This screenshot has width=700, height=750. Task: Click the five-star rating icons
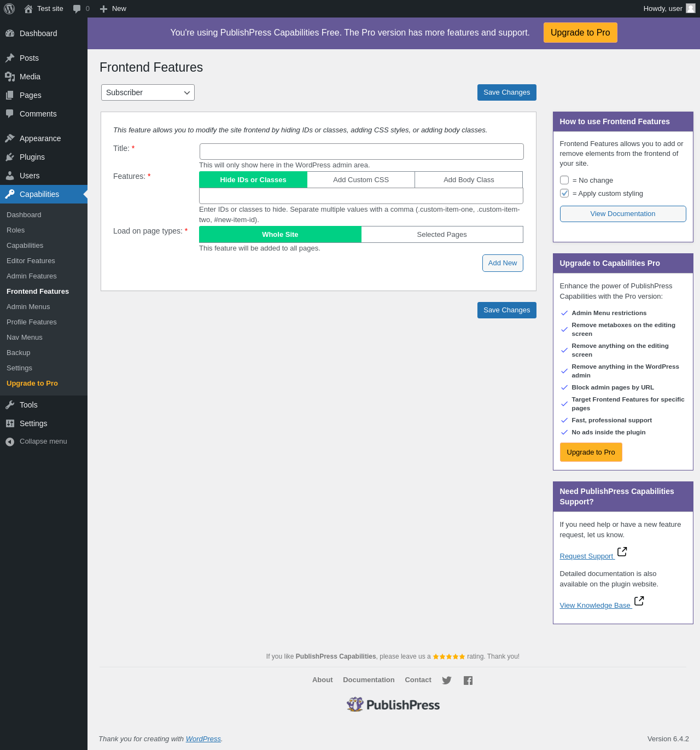449,656
